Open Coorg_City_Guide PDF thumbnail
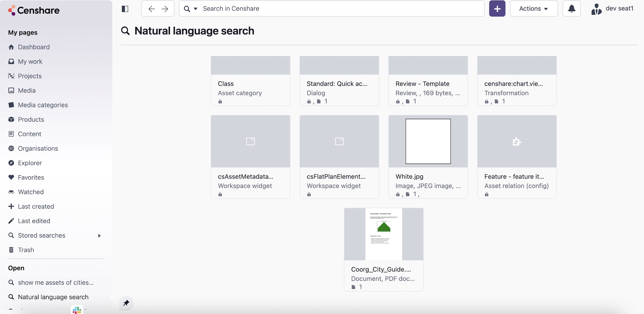Viewport: 644px width, 314px height. point(384,234)
